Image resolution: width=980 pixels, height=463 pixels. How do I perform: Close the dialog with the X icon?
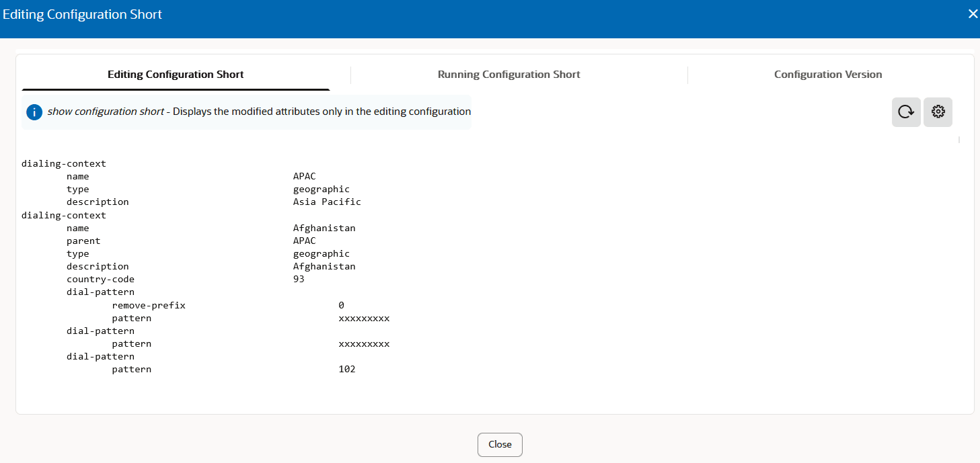tap(973, 14)
